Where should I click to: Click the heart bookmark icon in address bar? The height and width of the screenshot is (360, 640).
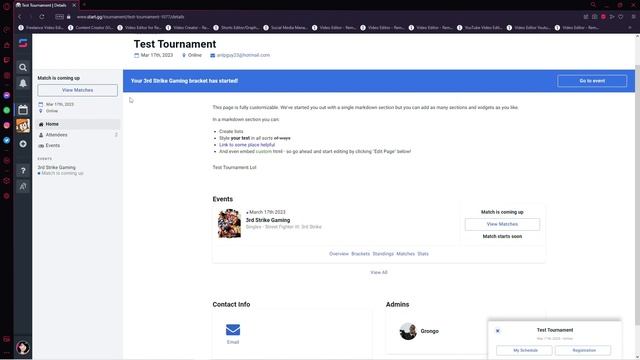pos(621,17)
